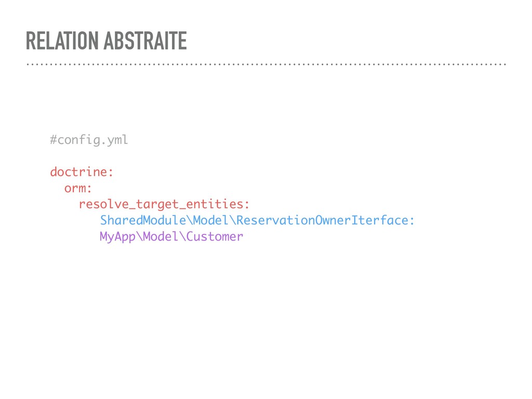The image size is (532, 399).
Task: Click the word entities in the red key
Action: point(215,204)
